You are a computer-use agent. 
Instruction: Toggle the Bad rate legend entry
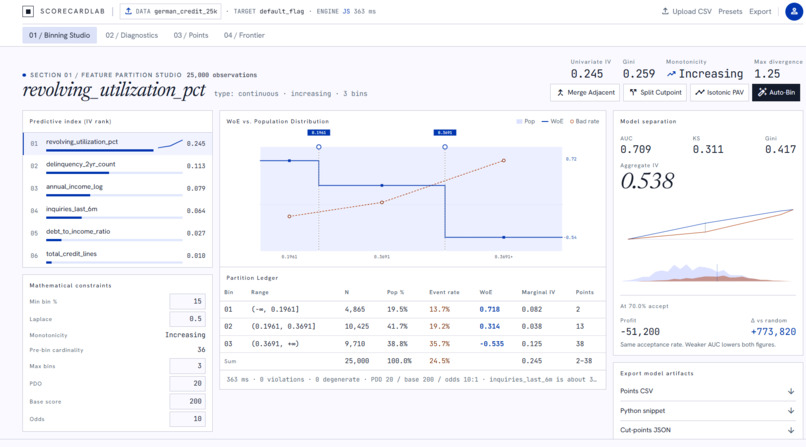[x=584, y=121]
